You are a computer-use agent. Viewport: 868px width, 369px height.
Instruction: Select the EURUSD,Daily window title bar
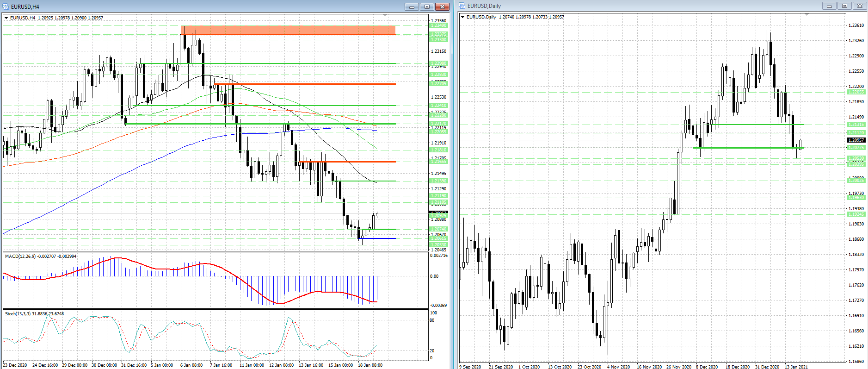[x=647, y=6]
